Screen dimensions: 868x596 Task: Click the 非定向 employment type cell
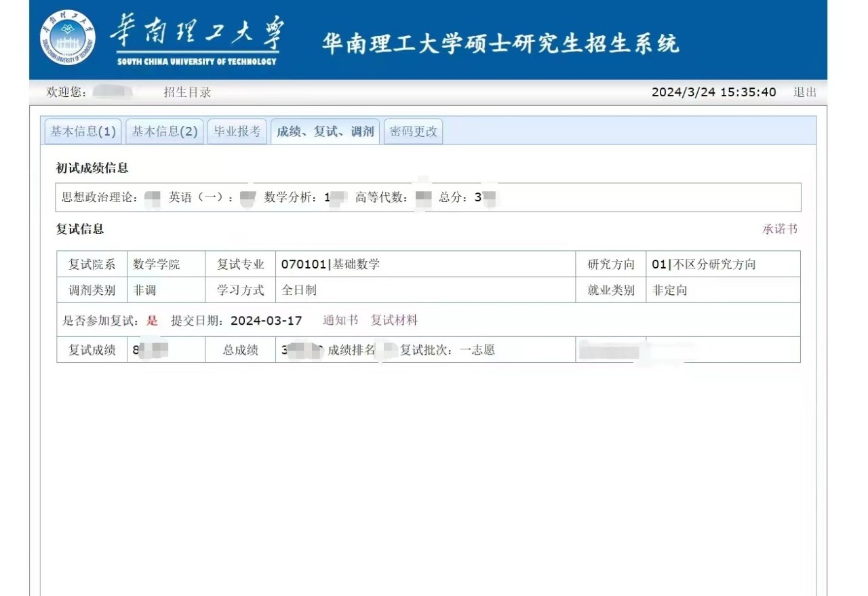[669, 290]
